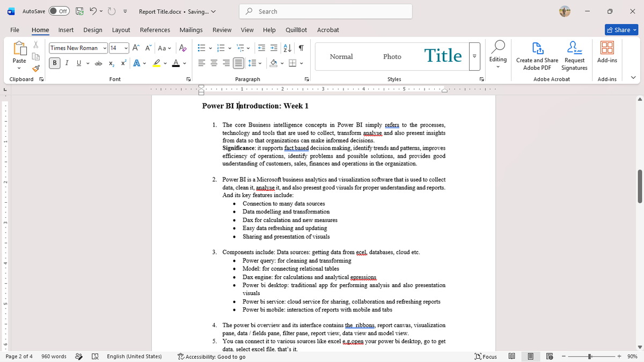Click the 960 words count

54,356
